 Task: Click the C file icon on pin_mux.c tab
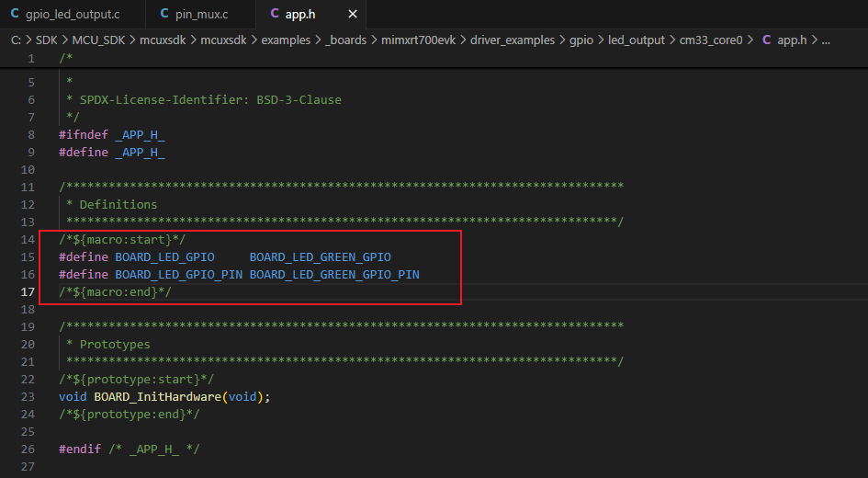163,15
